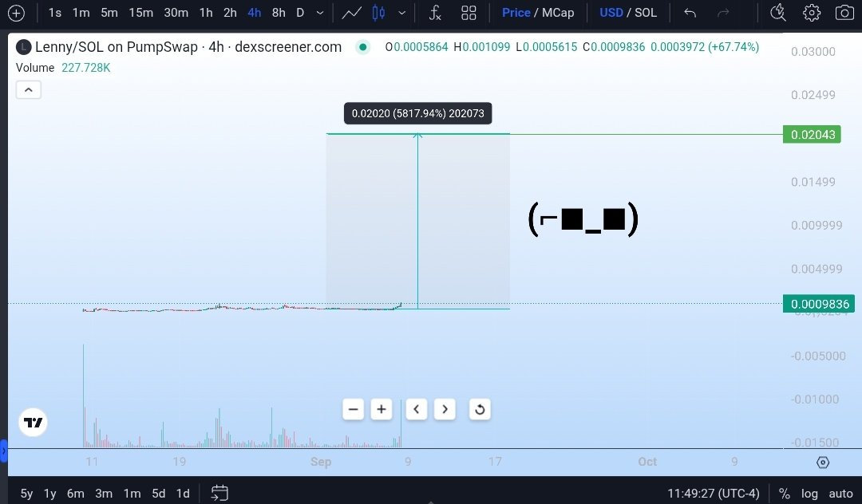Click the add symbol plus-circle icon
862x504 pixels.
point(17,13)
